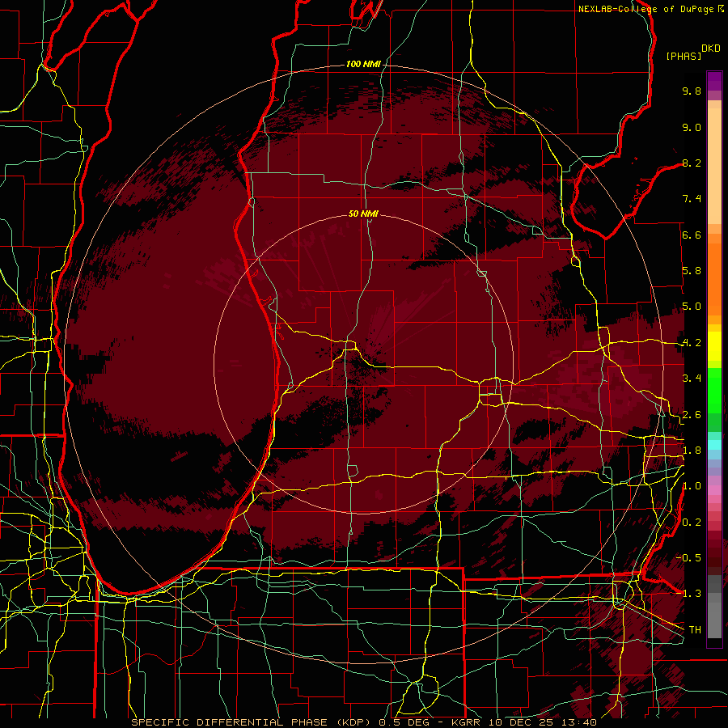Select the 9.0 legend value
728x728 pixels.
tap(692, 127)
